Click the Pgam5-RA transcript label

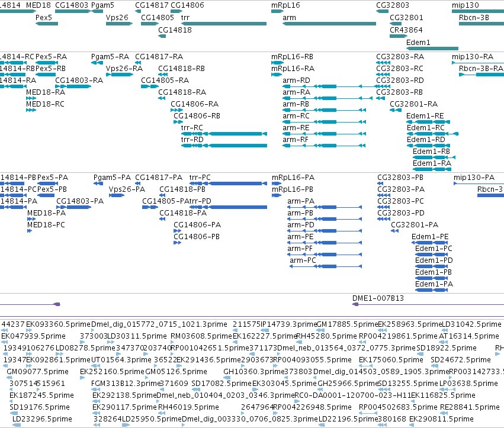[110, 57]
